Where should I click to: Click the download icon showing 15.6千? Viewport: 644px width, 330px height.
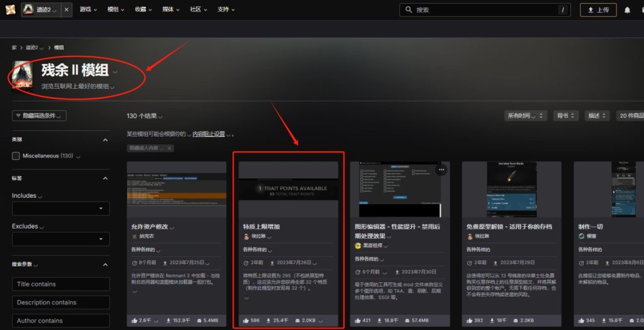(x=603, y=320)
